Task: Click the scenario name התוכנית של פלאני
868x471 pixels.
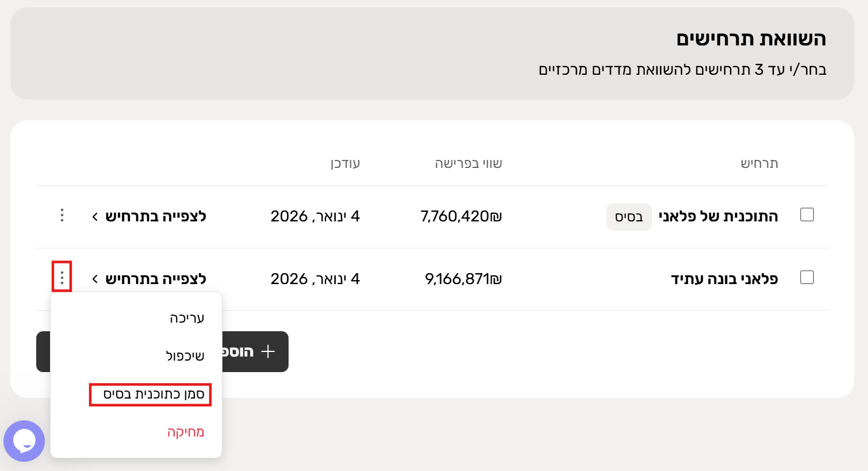Action: (718, 216)
